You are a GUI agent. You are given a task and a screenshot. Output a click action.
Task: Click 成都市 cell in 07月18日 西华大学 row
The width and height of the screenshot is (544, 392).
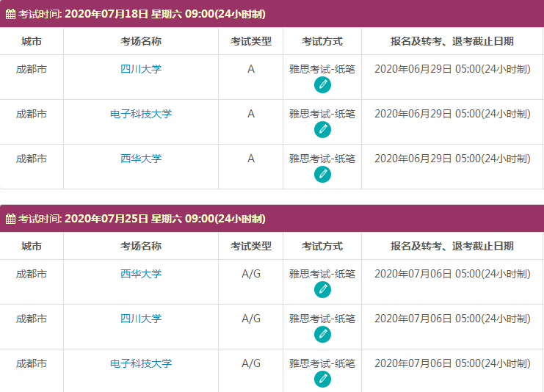pyautogui.click(x=32, y=159)
